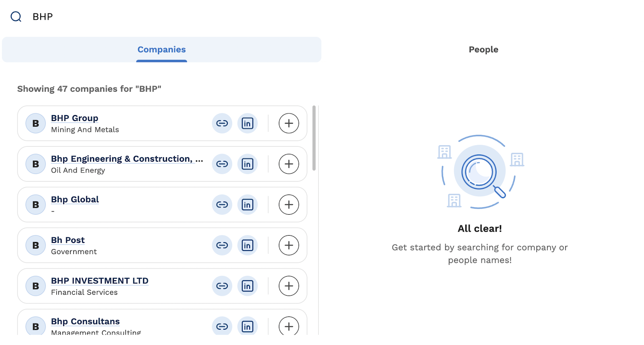Screen dimensions: 644x345
Task: Open the BHP INVESTMENT LTD link
Action: point(100,281)
